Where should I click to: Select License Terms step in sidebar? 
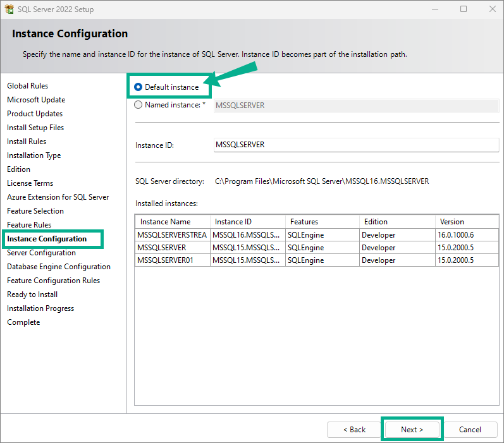(x=30, y=183)
